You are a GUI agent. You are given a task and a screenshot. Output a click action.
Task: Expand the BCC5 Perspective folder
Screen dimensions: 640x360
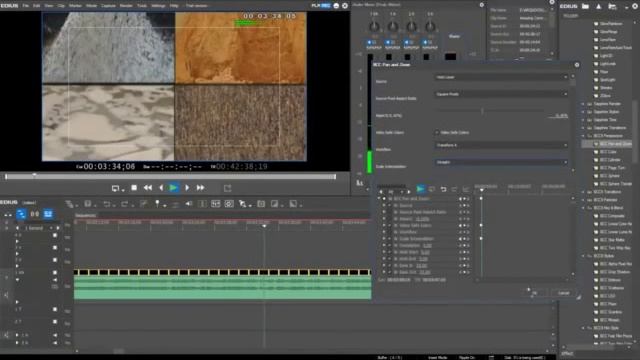point(583,136)
